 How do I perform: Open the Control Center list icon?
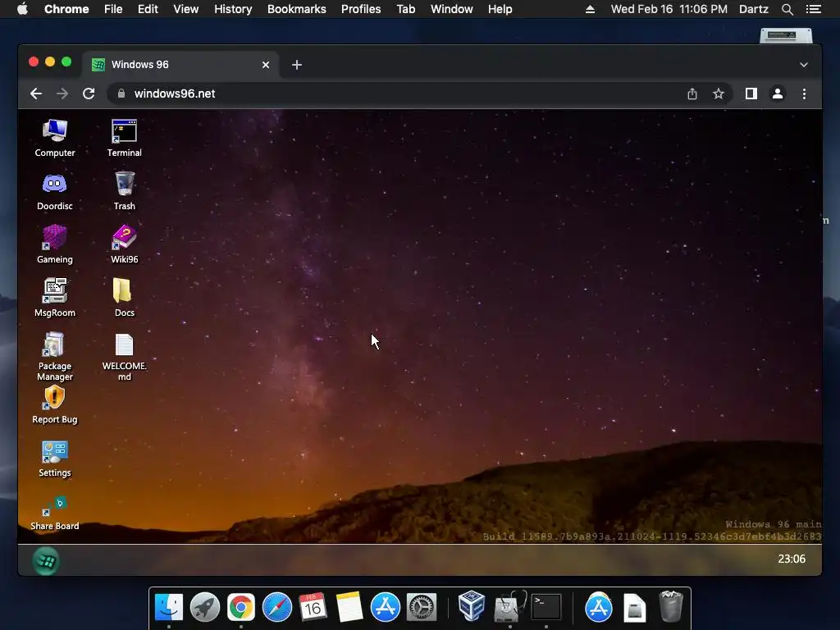814,9
